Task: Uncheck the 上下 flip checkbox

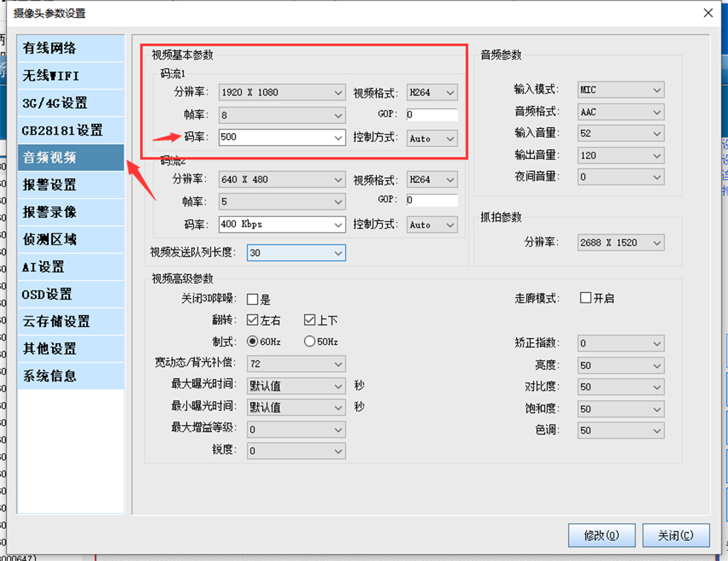Action: [310, 320]
